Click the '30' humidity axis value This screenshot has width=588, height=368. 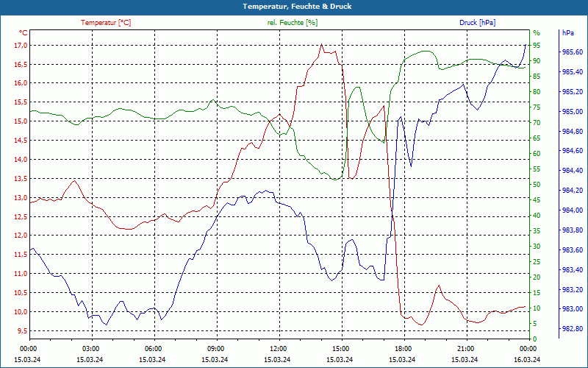537,247
